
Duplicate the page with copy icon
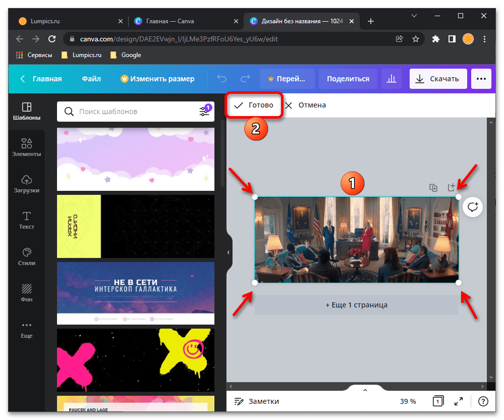tap(433, 188)
